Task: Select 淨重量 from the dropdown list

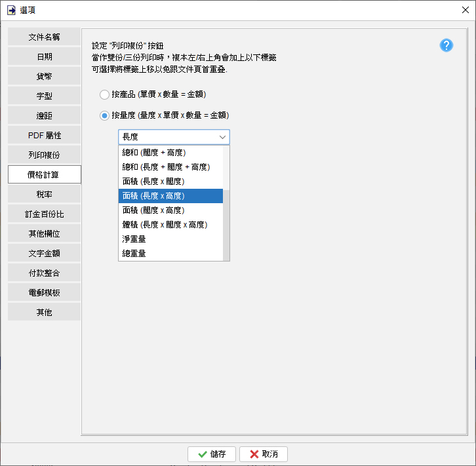Action: (170, 239)
